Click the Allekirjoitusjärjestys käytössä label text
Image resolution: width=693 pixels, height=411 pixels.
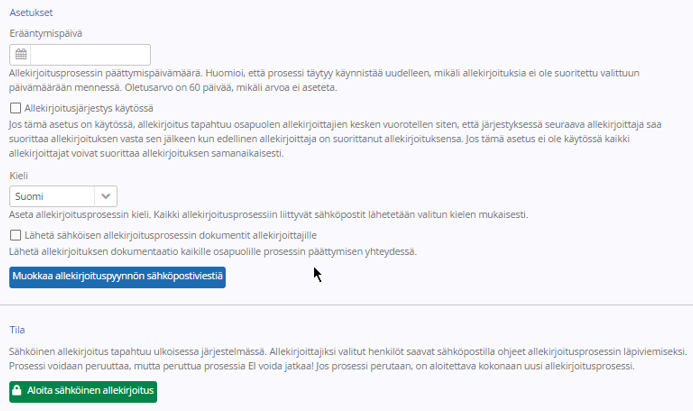[x=89, y=108]
